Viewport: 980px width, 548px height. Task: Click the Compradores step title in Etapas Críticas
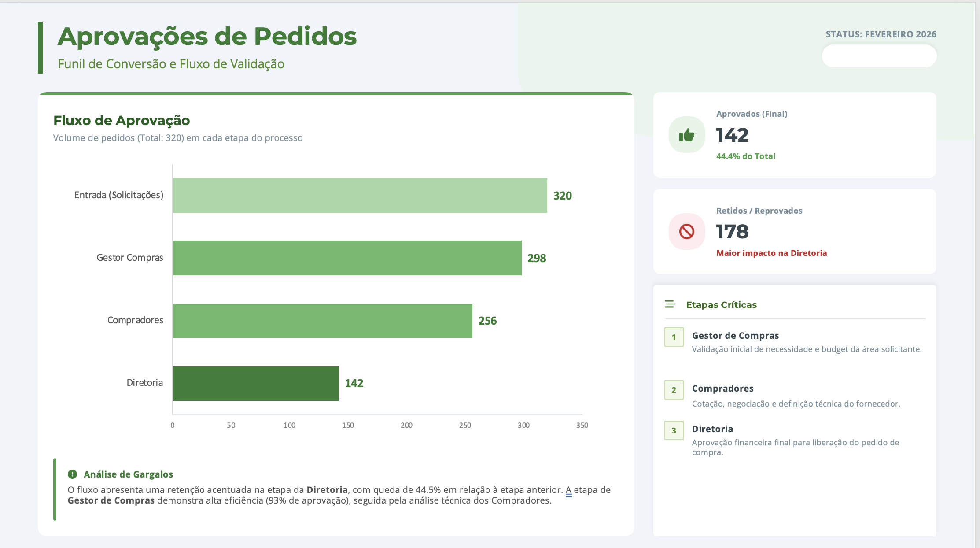(x=722, y=388)
